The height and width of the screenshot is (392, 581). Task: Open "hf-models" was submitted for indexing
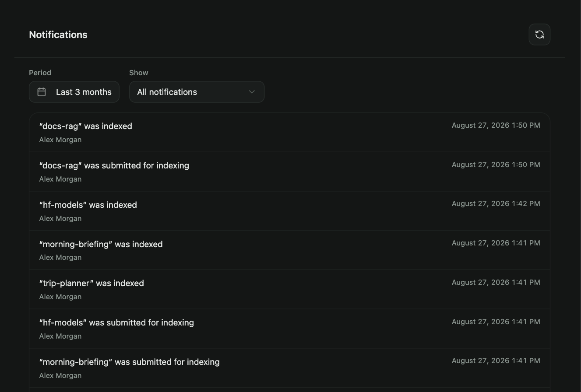click(x=289, y=329)
